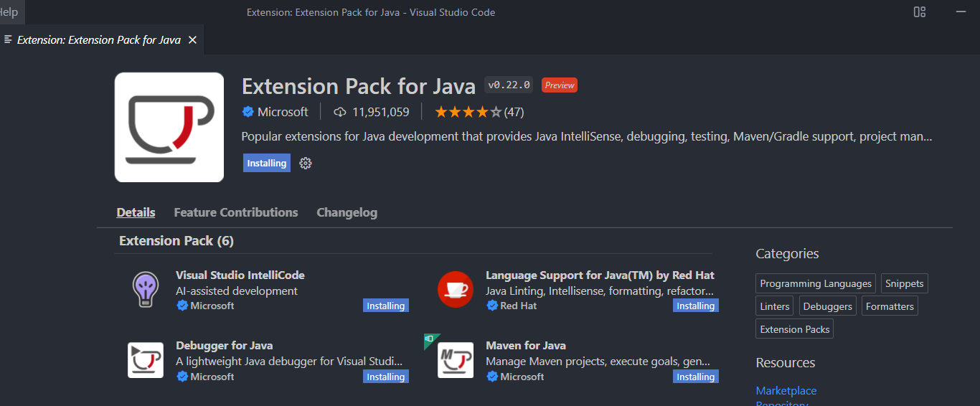
Task: Select the Snippets category
Action: click(x=904, y=283)
